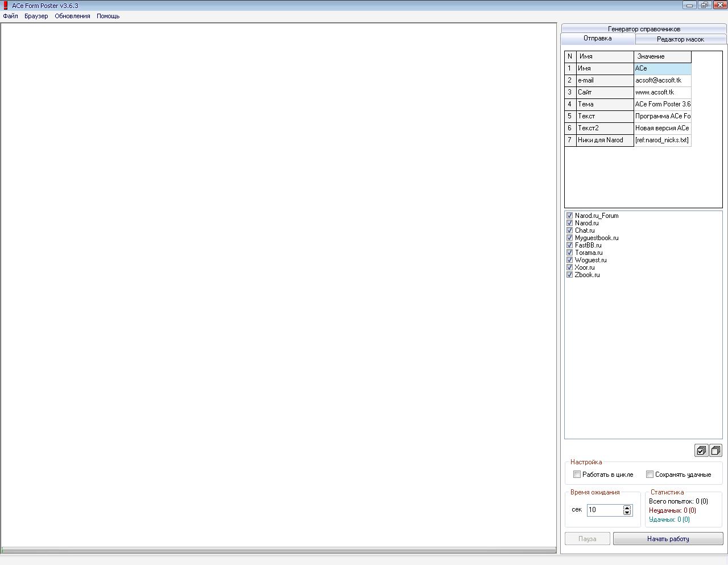Uncheck the Narod.ru_Forum checkbox
This screenshot has width=728, height=565.
pyautogui.click(x=569, y=216)
